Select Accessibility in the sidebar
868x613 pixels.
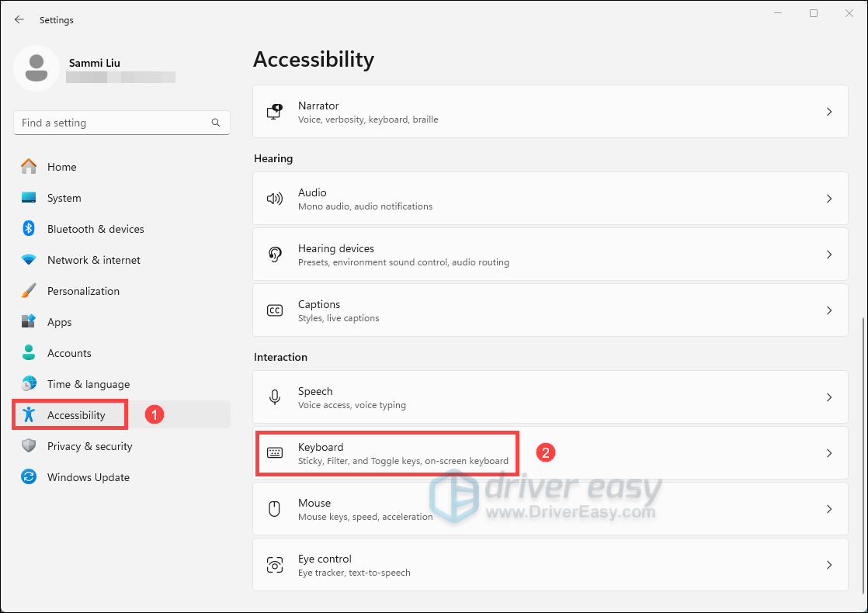coord(76,415)
